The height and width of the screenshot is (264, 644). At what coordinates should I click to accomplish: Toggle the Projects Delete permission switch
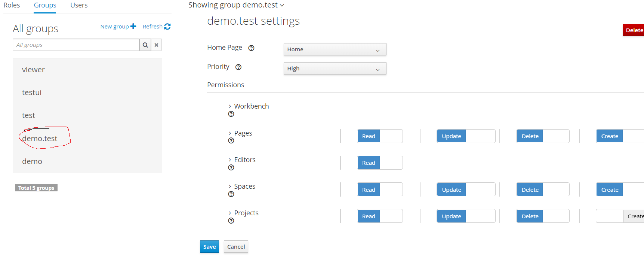point(543,216)
